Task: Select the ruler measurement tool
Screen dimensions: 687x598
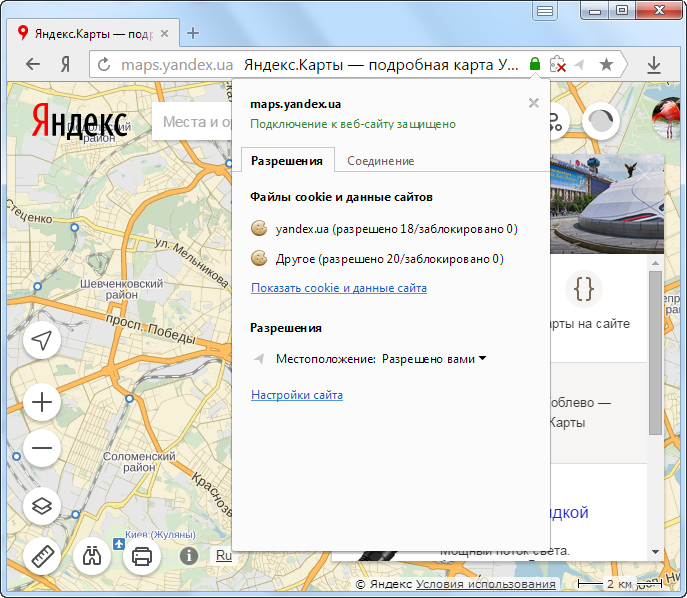Action: (42, 556)
